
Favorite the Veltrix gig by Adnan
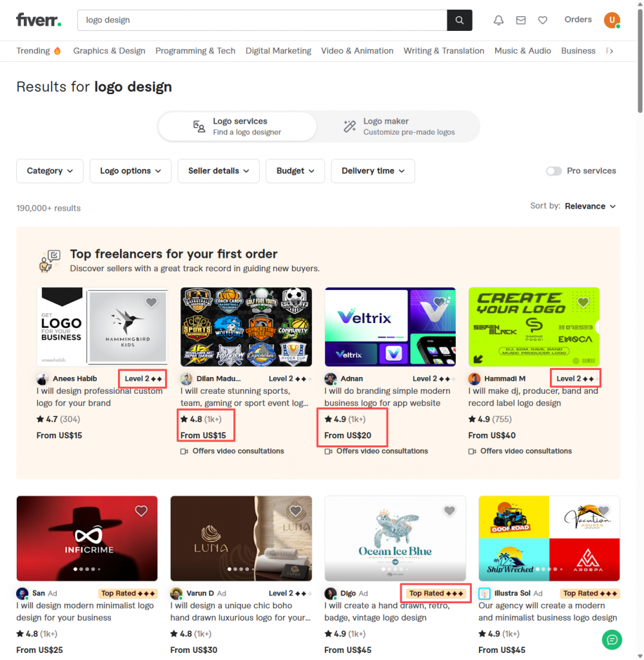439,302
